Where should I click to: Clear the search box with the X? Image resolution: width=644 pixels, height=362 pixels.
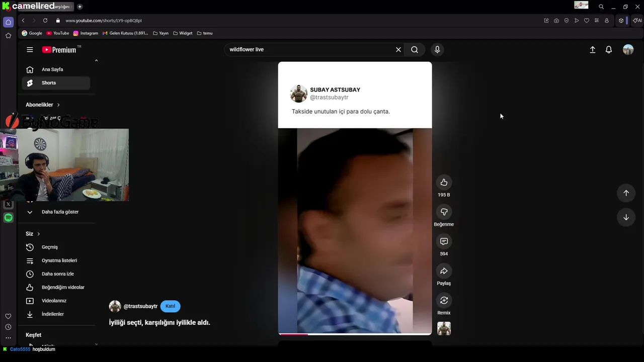click(398, 50)
